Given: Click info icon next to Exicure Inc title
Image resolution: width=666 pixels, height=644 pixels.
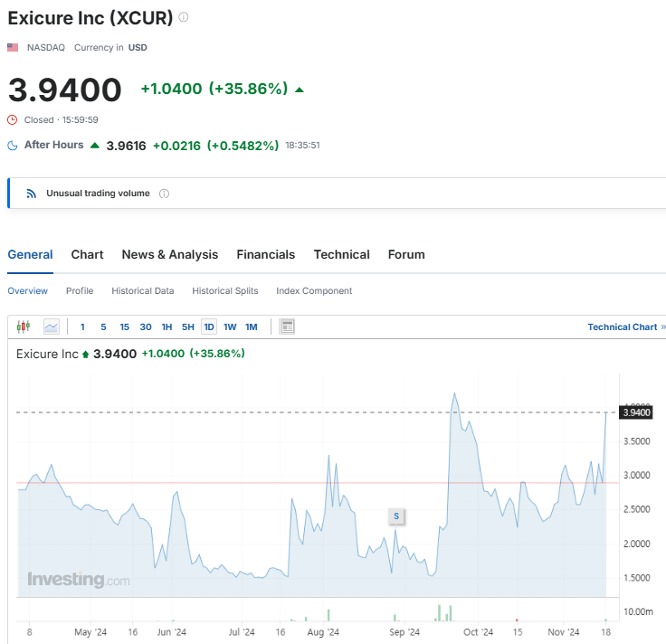Looking at the screenshot, I should pos(183,17).
